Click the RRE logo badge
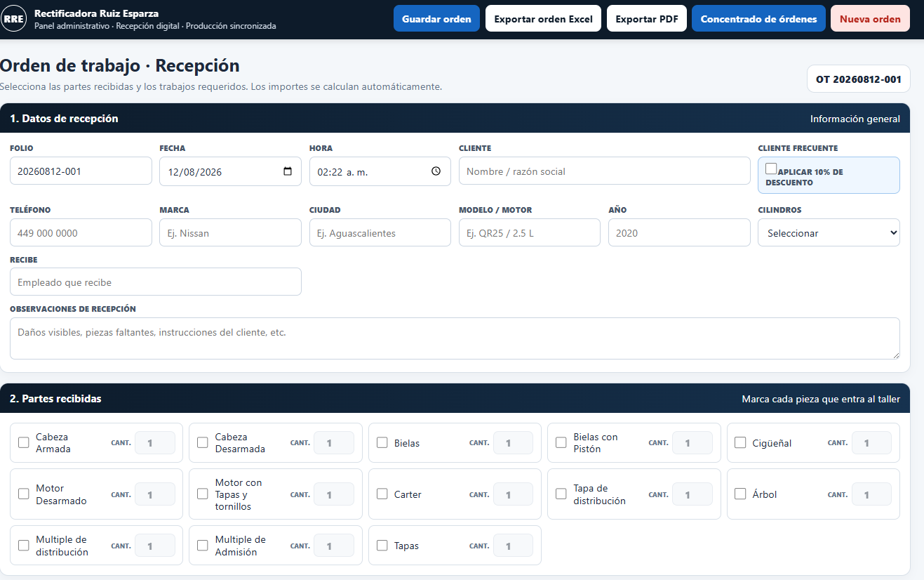924x580 pixels. [x=13, y=19]
